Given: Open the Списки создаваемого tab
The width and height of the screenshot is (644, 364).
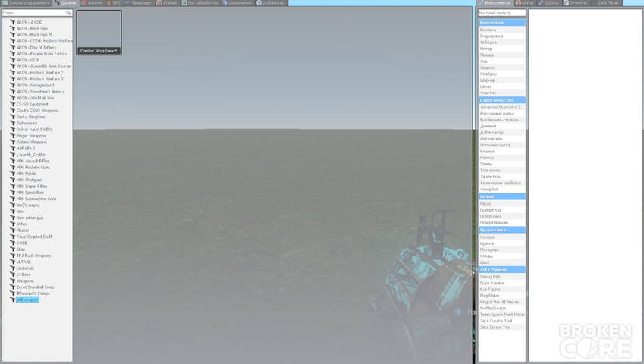Looking at the screenshot, I should tap(27, 3).
